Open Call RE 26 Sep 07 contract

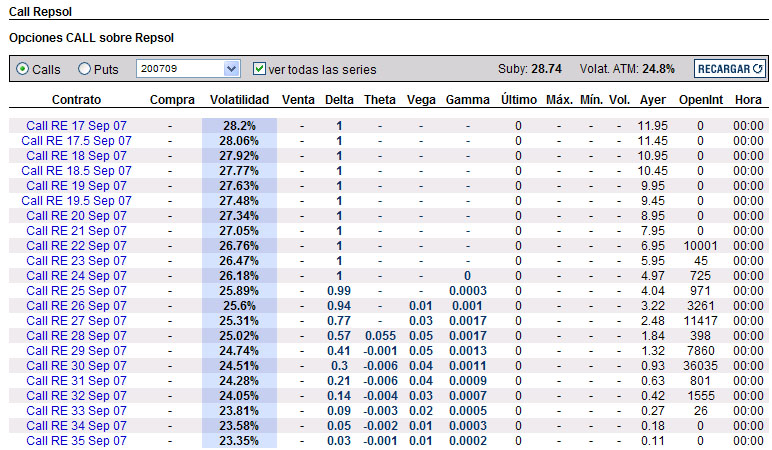click(76, 306)
